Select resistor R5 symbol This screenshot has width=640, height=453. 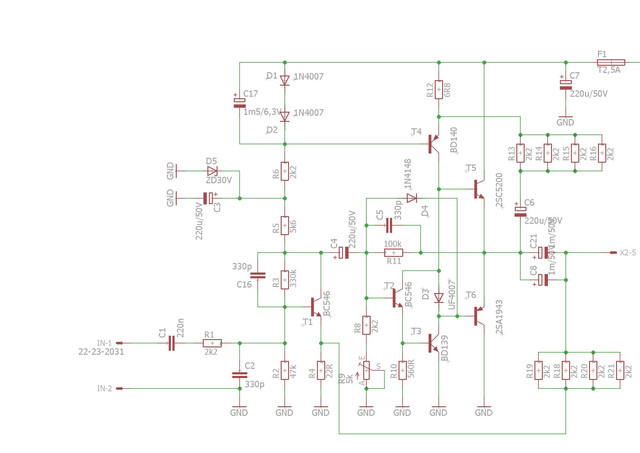pos(285,226)
